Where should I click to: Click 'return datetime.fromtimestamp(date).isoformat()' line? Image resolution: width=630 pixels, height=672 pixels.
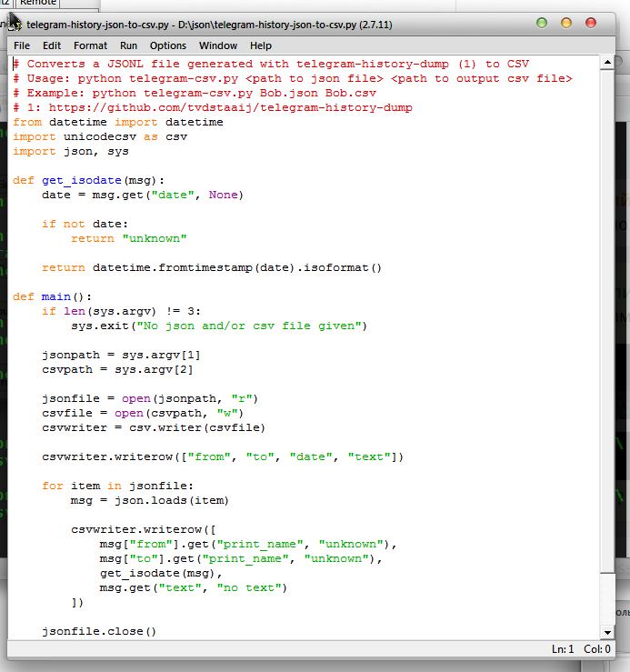(x=212, y=267)
